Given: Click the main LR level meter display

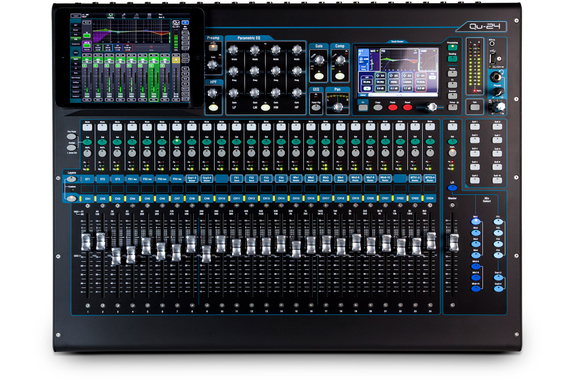Looking at the screenshot, I should pyautogui.click(x=475, y=66).
